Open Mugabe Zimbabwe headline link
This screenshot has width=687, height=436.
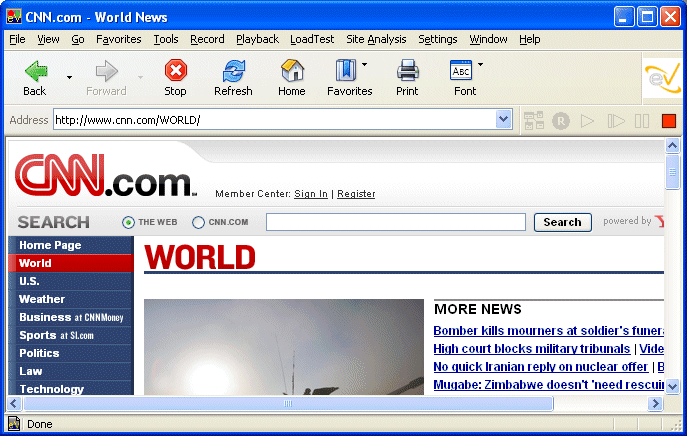pos(549,385)
